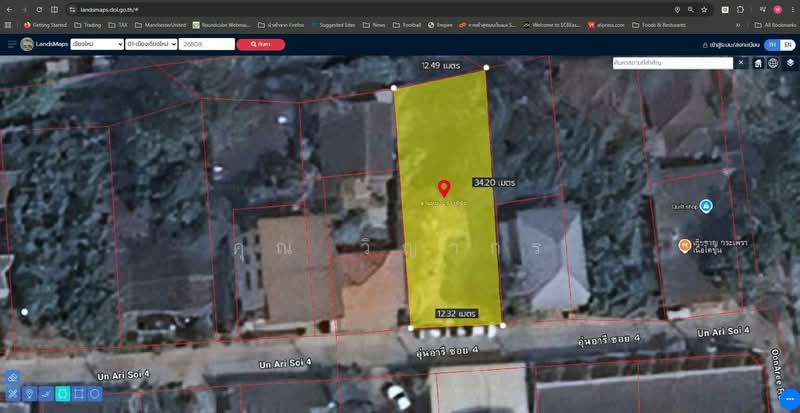Click the top-left vertex of yellow parcel
Image resolution: width=800 pixels, height=413 pixels.
click(393, 88)
